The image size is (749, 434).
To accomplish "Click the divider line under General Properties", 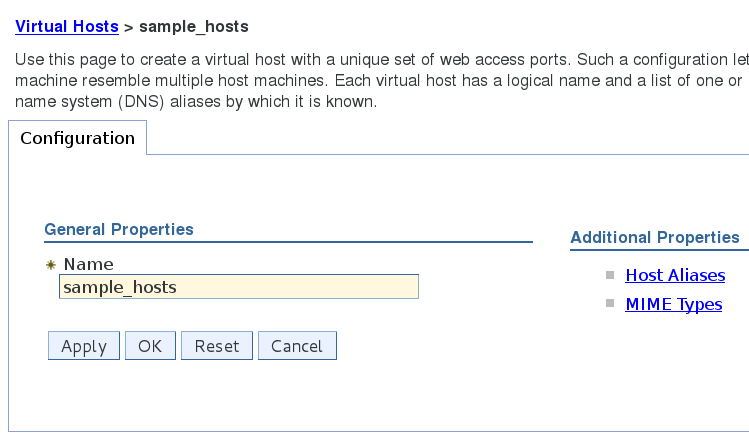I will [x=288, y=242].
